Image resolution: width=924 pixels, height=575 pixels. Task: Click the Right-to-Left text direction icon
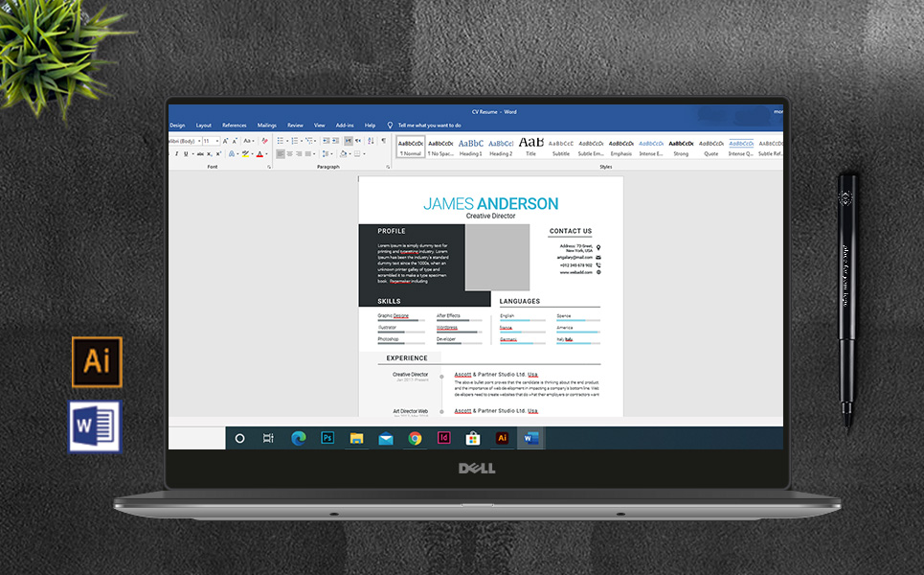[358, 141]
